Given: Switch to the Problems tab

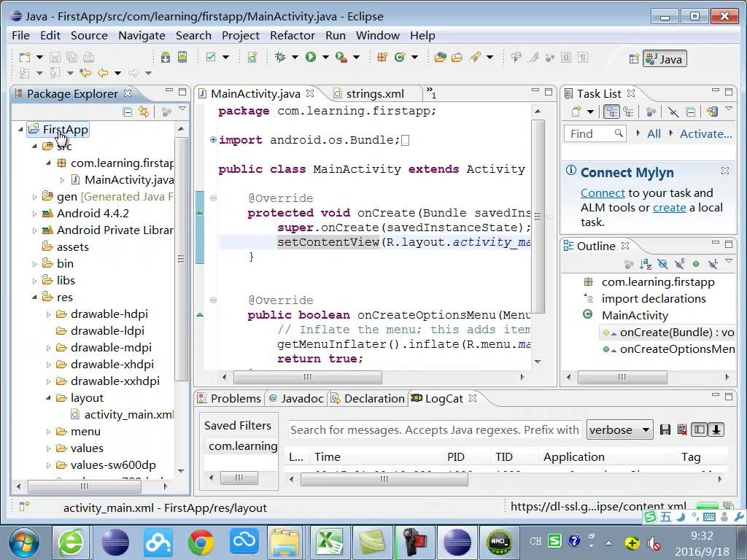Looking at the screenshot, I should 230,399.
